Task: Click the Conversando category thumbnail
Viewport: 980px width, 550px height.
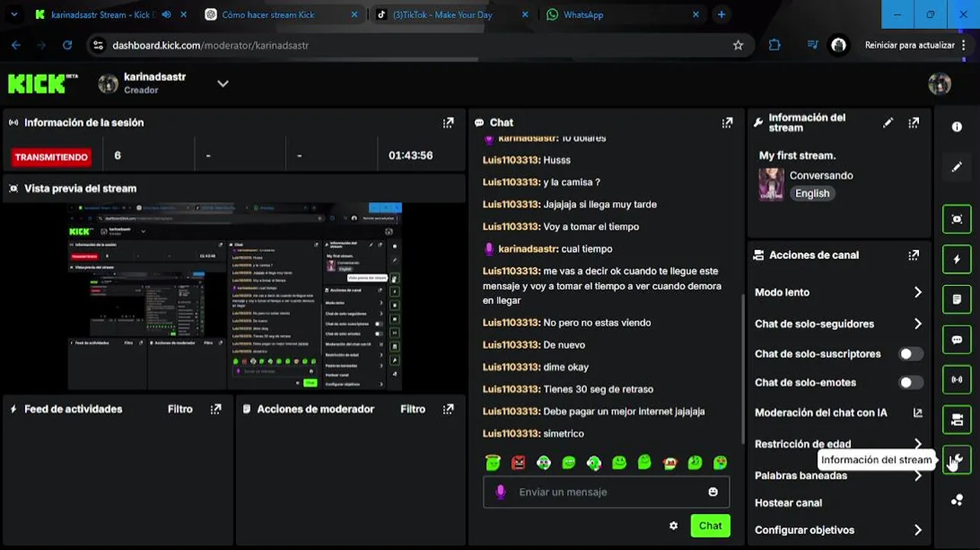Action: point(771,184)
